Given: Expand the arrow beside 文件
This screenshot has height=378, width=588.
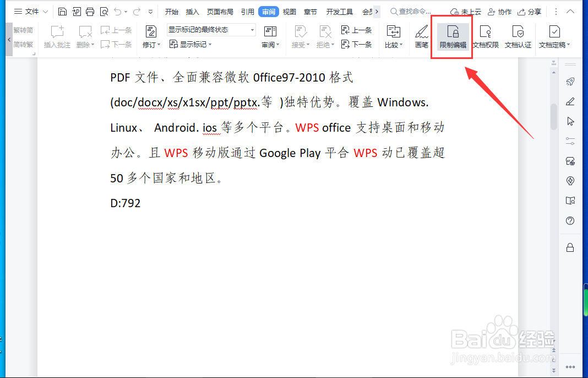Looking at the screenshot, I should [45, 12].
